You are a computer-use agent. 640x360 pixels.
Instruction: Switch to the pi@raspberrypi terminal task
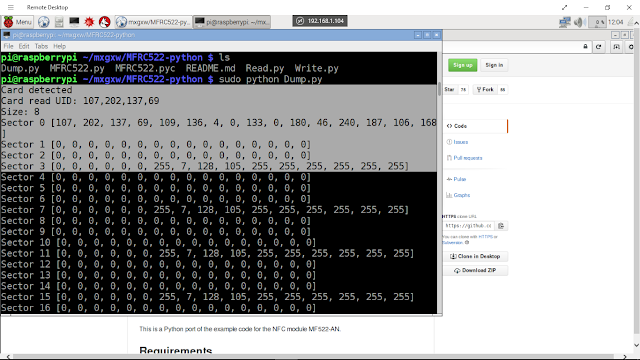pyautogui.click(x=231, y=22)
